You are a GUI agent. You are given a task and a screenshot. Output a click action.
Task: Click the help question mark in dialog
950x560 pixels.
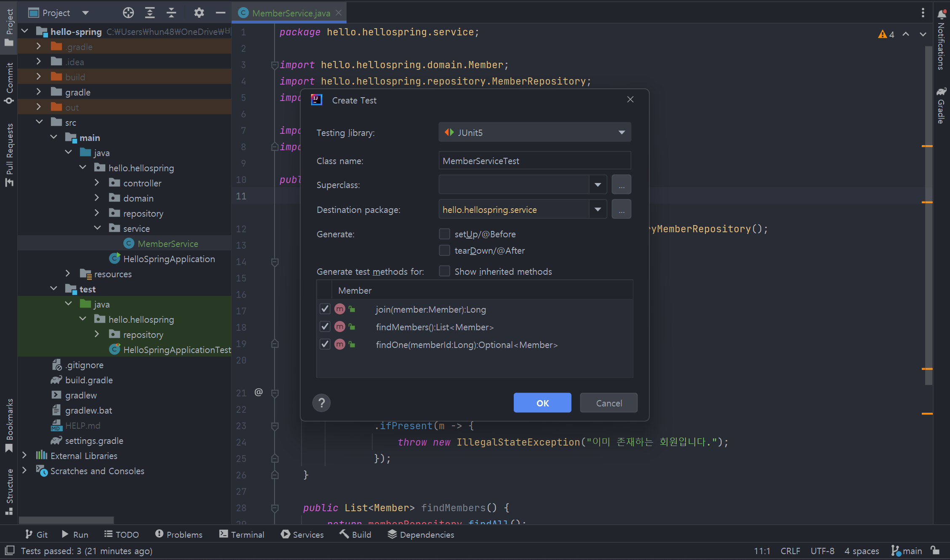[321, 403]
